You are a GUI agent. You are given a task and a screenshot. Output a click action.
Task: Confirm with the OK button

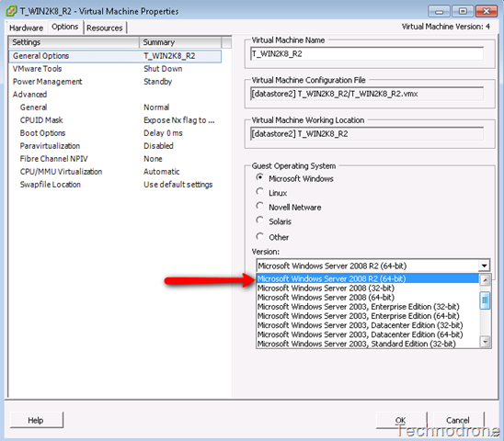[401, 420]
